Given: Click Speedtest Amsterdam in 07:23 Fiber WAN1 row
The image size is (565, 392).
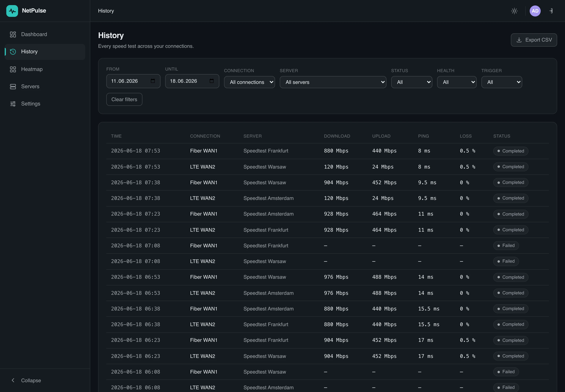Looking at the screenshot, I should 269,214.
